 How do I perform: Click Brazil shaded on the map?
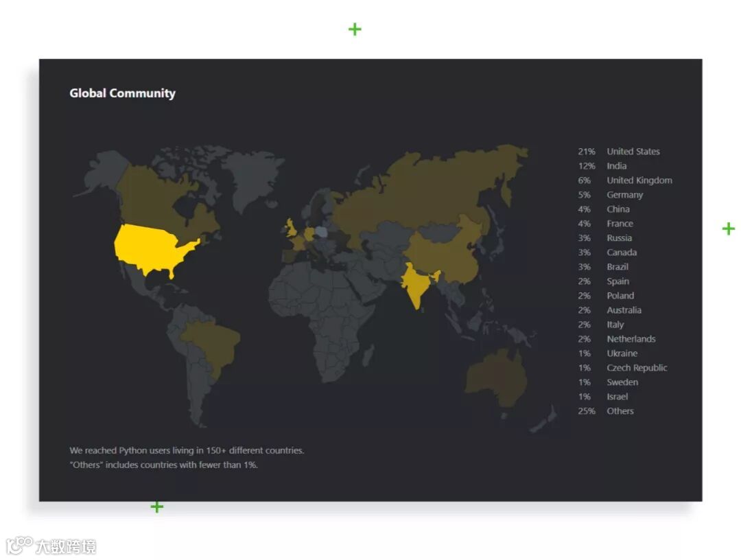click(x=213, y=345)
